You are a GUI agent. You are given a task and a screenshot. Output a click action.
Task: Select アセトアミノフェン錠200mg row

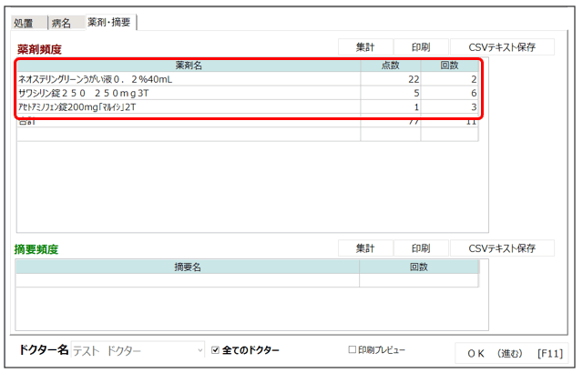(x=248, y=107)
